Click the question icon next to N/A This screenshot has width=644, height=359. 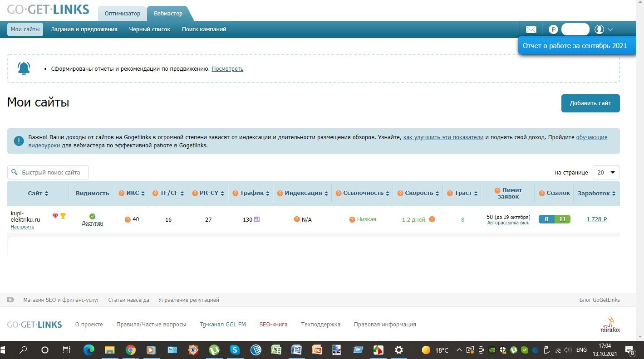pyautogui.click(x=297, y=219)
